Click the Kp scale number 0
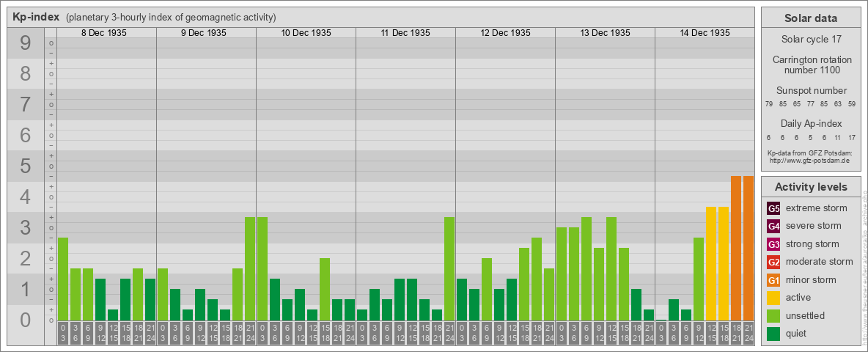 26,320
